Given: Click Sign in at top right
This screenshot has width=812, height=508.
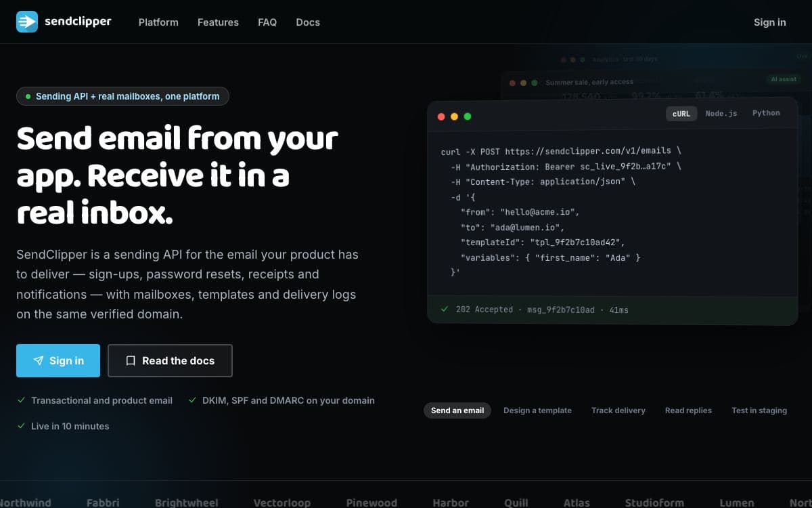Looking at the screenshot, I should [x=770, y=22].
